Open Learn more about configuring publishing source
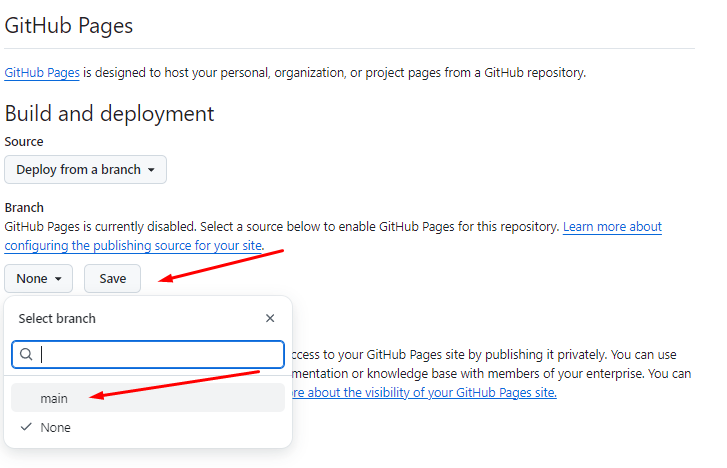Viewport: 727px width, 468px height. [x=612, y=227]
